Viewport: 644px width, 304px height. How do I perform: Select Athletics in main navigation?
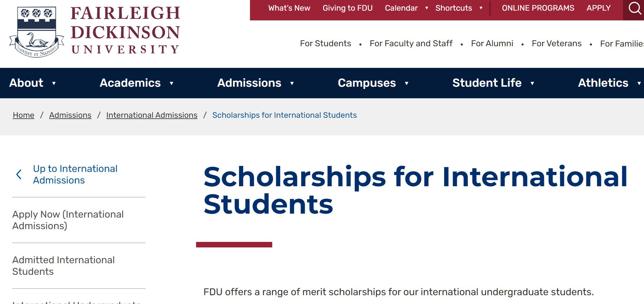coord(603,83)
